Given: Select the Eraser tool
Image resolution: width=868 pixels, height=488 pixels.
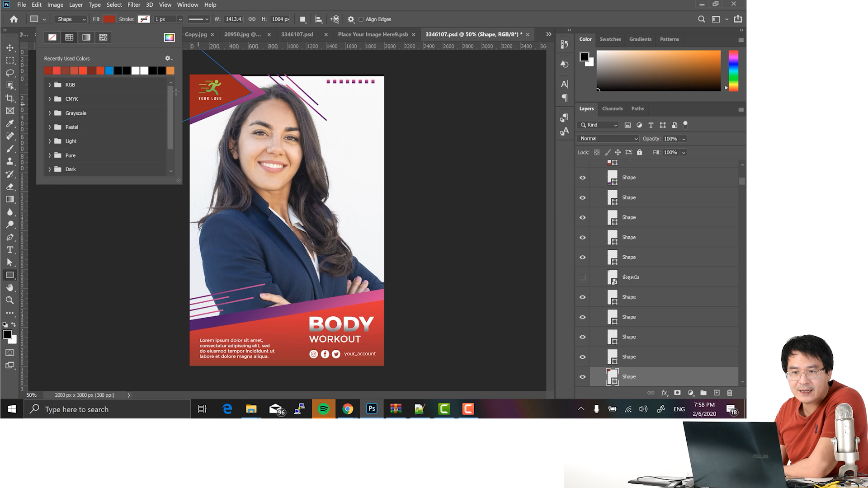Looking at the screenshot, I should [9, 187].
